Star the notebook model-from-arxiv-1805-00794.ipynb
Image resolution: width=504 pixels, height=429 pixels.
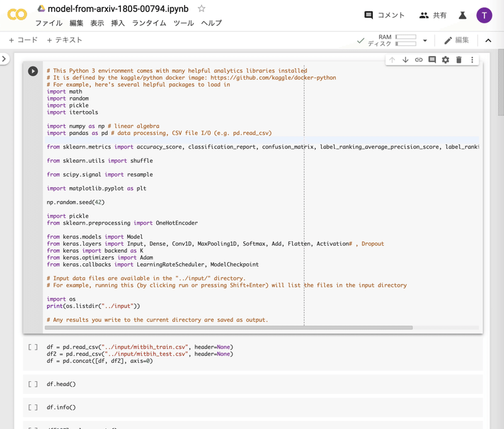tap(202, 8)
